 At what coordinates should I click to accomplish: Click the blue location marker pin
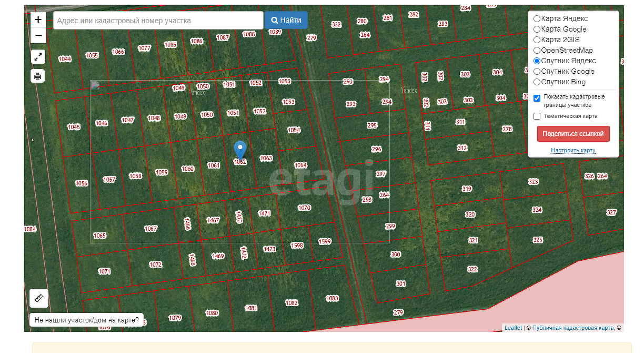click(x=240, y=150)
